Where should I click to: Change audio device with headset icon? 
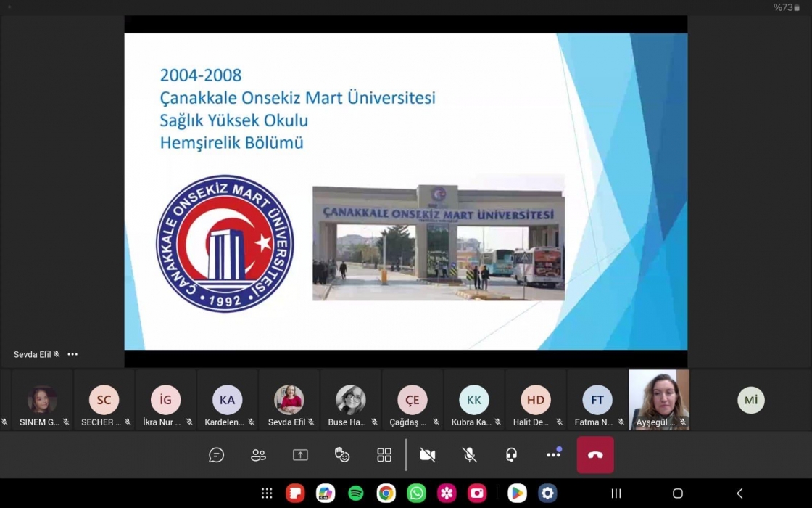point(512,455)
